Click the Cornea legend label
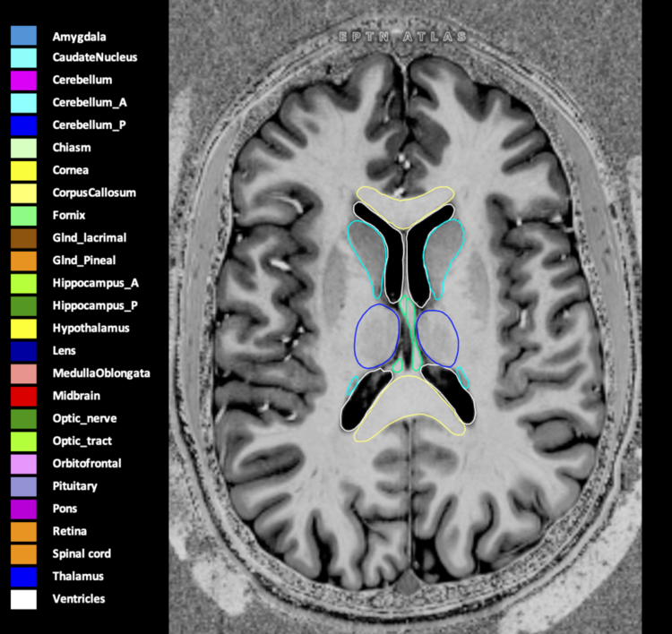 (70, 170)
